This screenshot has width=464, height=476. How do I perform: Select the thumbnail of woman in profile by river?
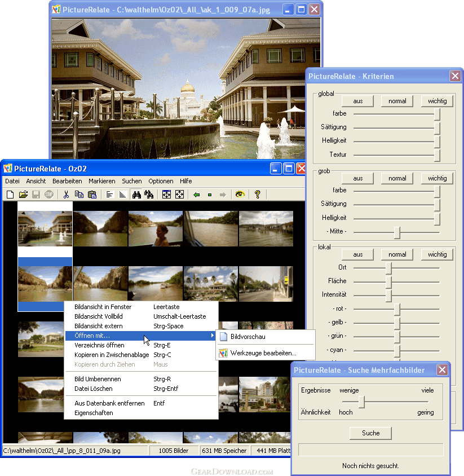point(156,228)
